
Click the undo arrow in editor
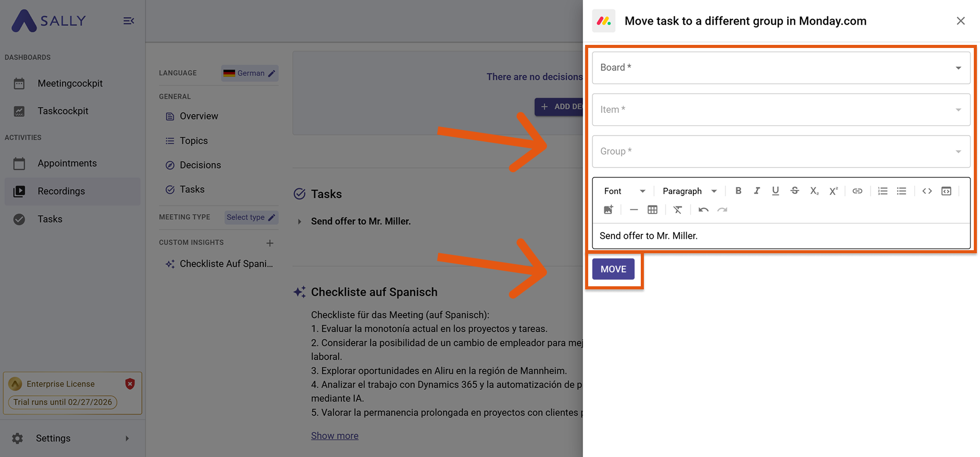tap(703, 209)
